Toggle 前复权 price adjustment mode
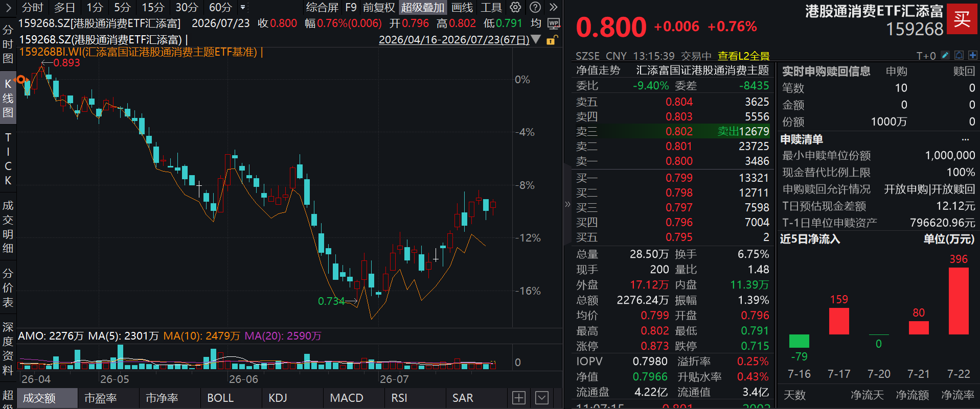This screenshot has height=409, width=980. tap(379, 7)
